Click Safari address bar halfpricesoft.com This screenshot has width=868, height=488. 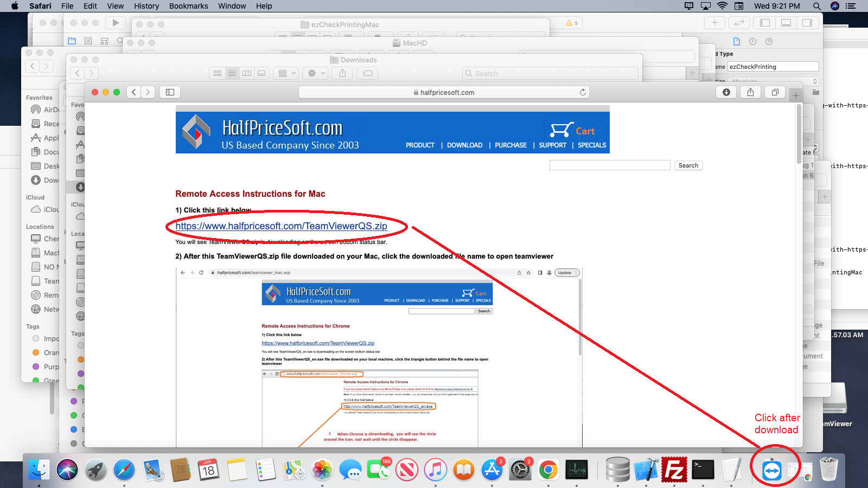[x=444, y=92]
